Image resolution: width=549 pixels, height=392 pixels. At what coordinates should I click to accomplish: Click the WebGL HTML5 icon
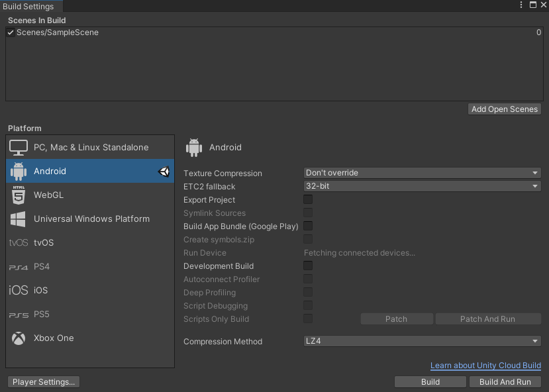pos(19,195)
